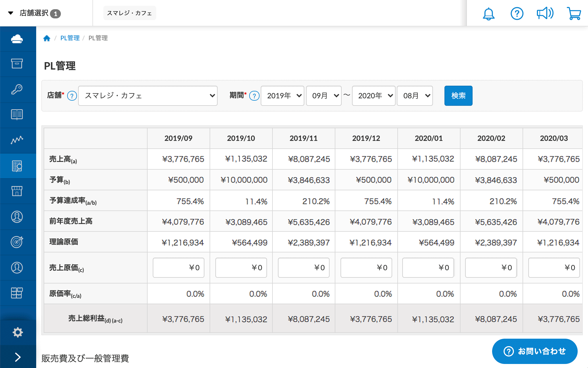The width and height of the screenshot is (588, 368).
Task: Open the settings gear in sidebar
Action: point(18,332)
